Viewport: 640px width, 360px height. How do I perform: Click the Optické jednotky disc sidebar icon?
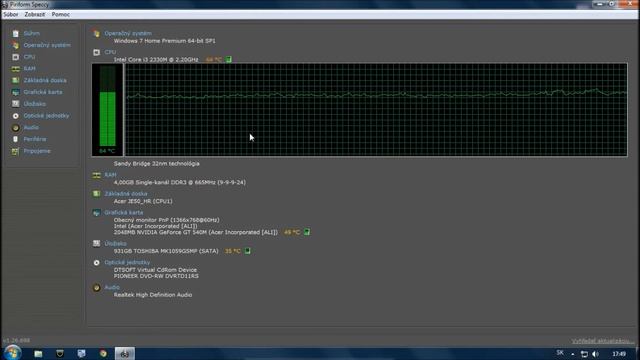pos(16,116)
